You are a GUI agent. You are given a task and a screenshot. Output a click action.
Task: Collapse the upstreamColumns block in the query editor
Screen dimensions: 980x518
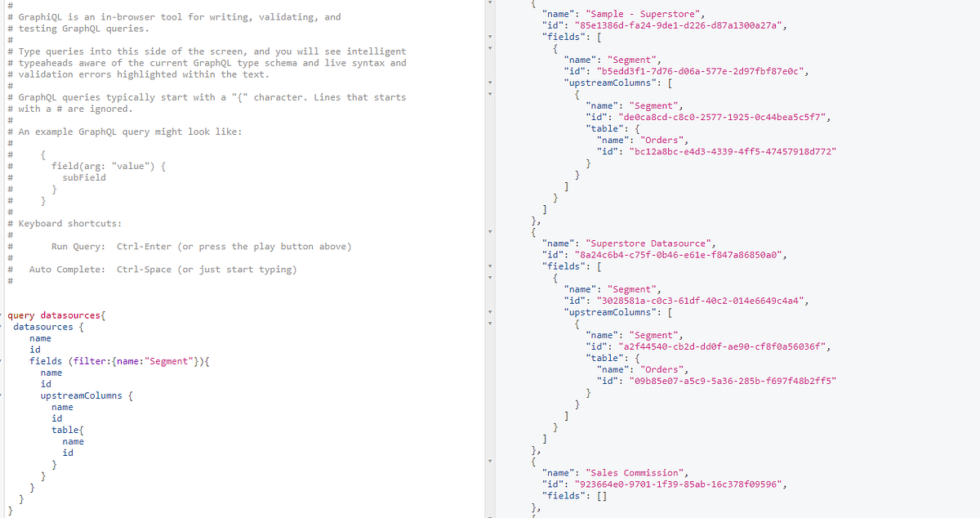point(3,395)
